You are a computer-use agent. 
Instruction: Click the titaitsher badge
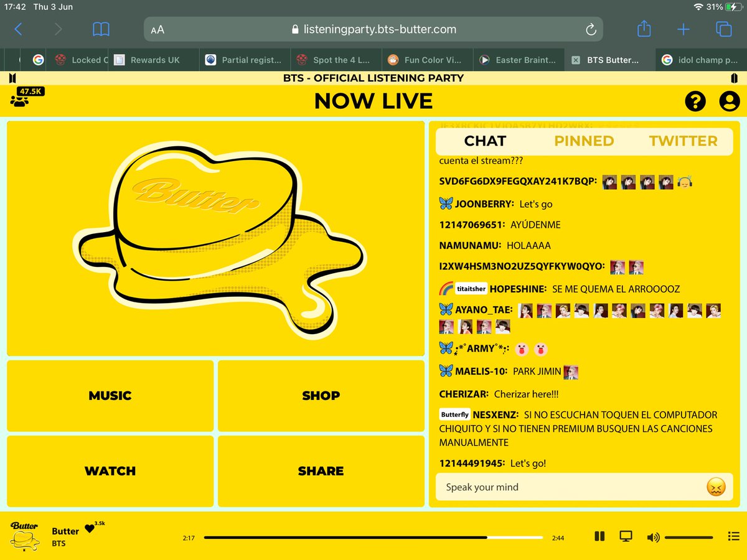coord(471,289)
